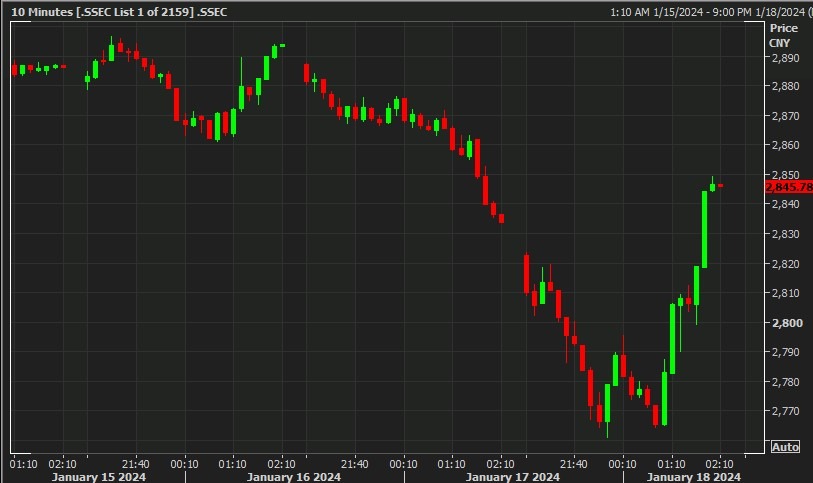Click the bold 2,800 price axis label

787,323
